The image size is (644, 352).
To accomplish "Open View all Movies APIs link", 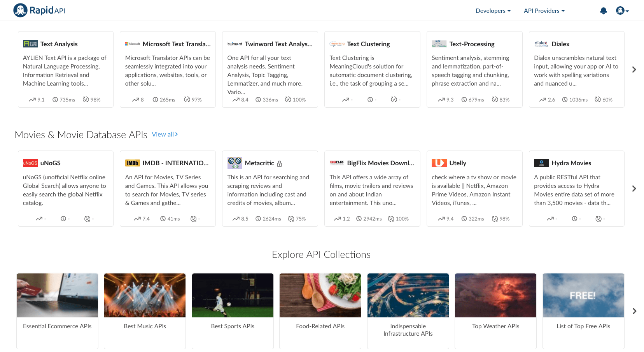I will pos(165,134).
